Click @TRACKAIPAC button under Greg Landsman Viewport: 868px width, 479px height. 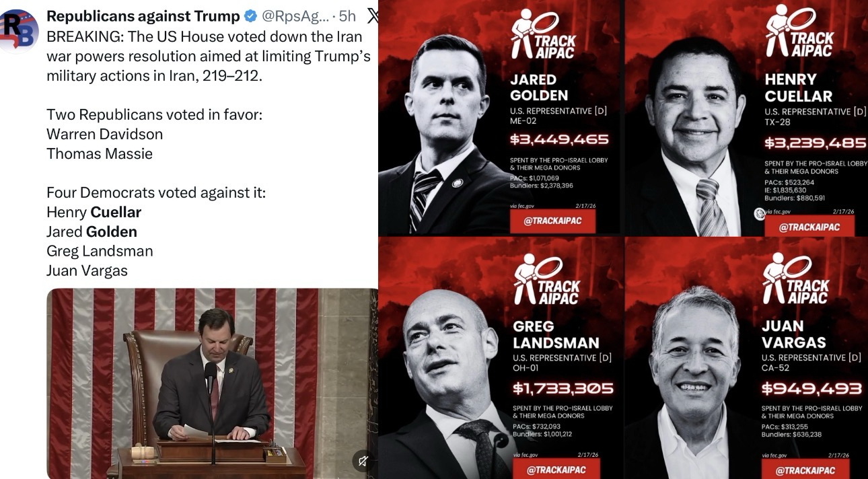(555, 470)
